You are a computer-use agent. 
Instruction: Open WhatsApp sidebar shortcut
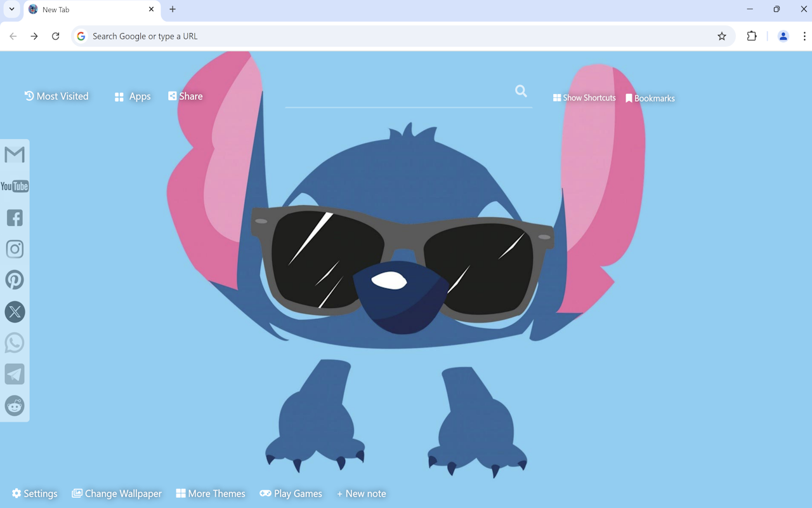(15, 343)
